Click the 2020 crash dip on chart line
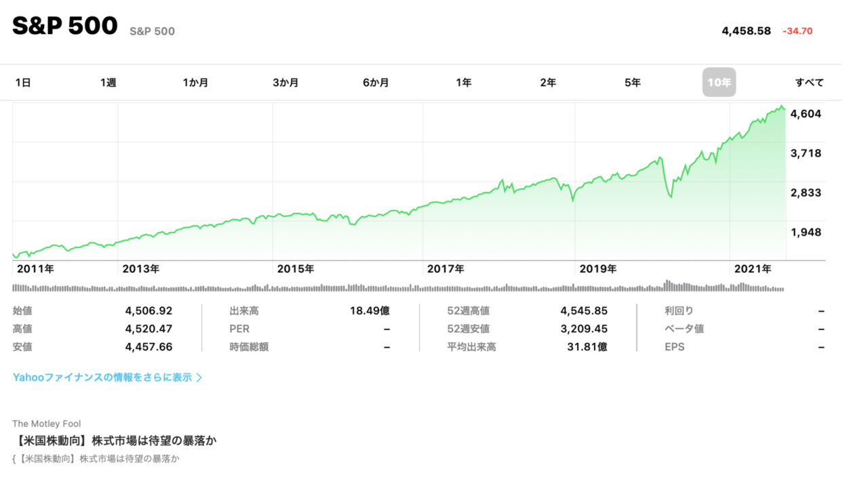This screenshot has width=868, height=488. click(671, 196)
